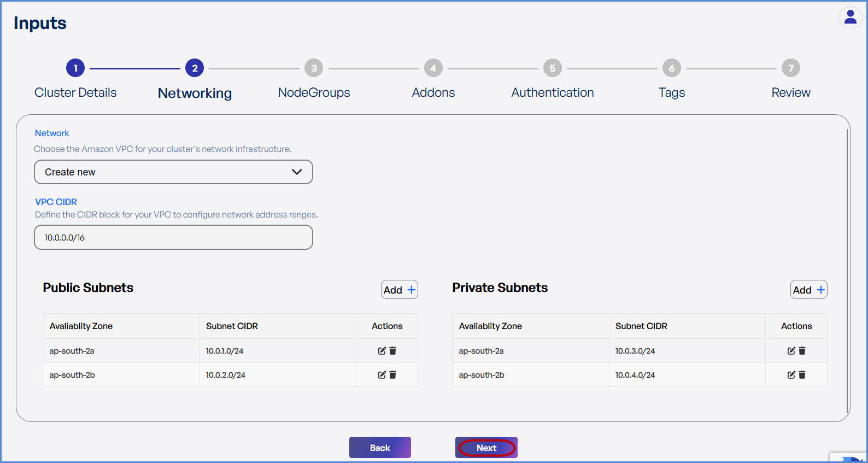This screenshot has height=463, width=868.
Task: Delete the public subnet 10.0.1.0/24 row
Action: (392, 351)
